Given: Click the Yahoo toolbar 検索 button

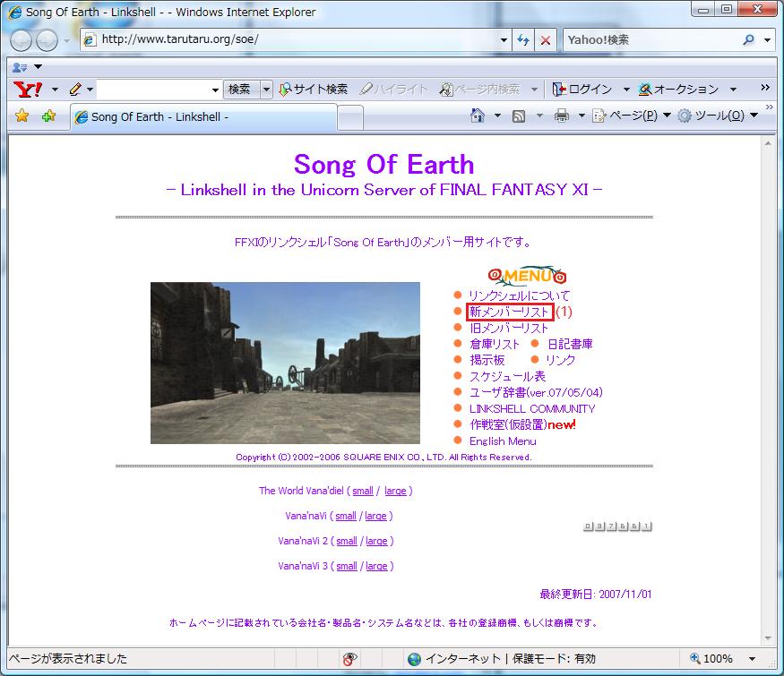Looking at the screenshot, I should tap(239, 89).
